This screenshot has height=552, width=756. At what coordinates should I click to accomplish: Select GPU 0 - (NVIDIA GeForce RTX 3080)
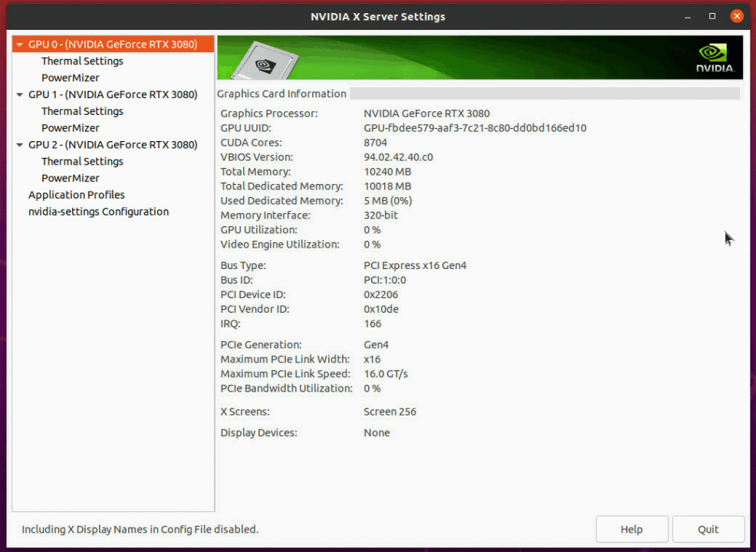(113, 44)
